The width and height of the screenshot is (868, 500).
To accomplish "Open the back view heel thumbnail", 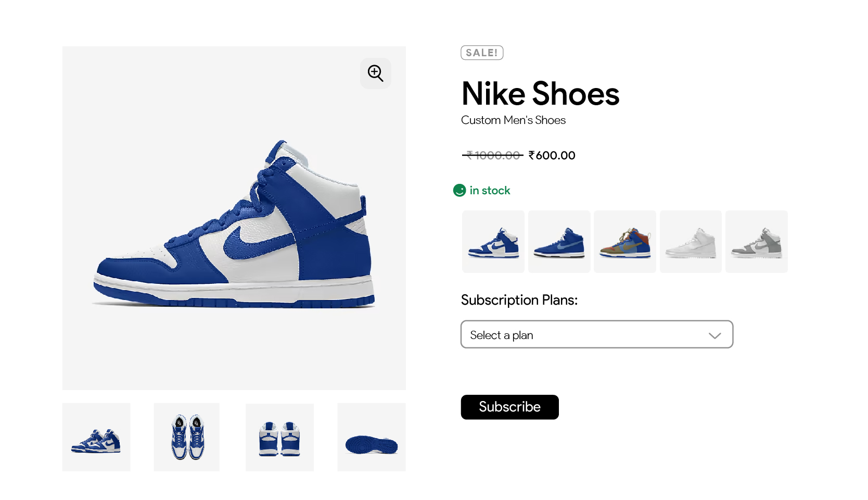I will [x=279, y=437].
